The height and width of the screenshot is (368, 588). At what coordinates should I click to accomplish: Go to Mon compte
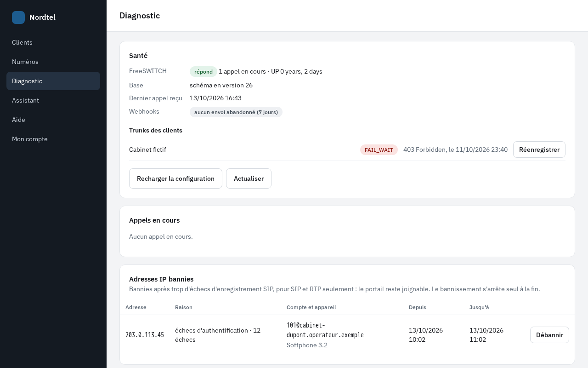53,139
